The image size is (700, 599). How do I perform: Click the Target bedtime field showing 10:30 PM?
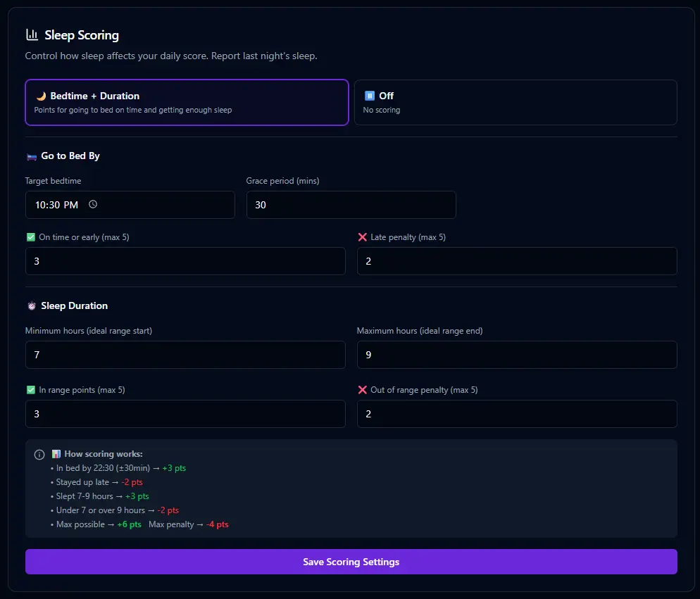pyautogui.click(x=130, y=205)
